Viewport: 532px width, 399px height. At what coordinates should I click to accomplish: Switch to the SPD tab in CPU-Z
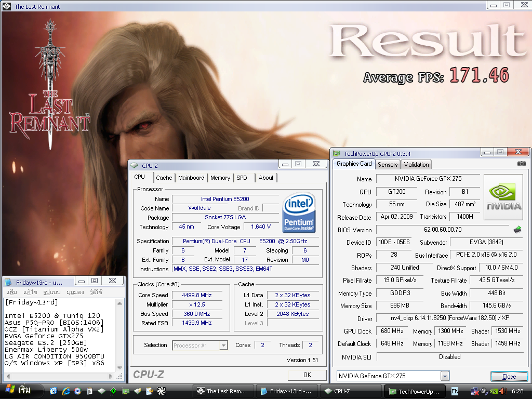242,178
